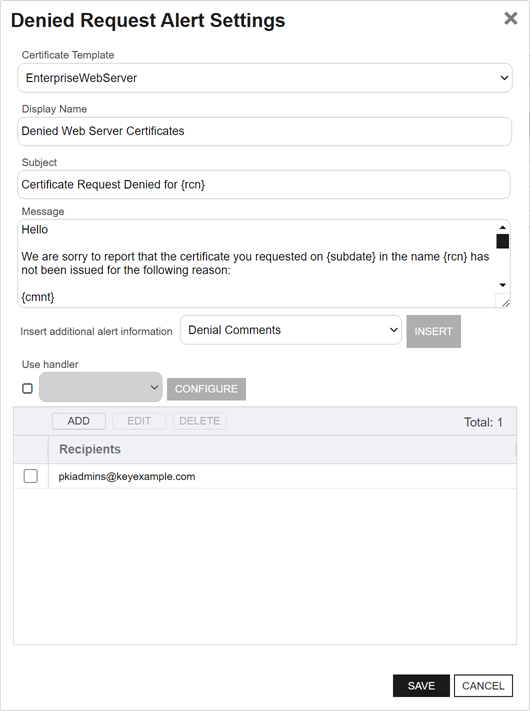Click the message scrollbar thumb

coord(502,241)
